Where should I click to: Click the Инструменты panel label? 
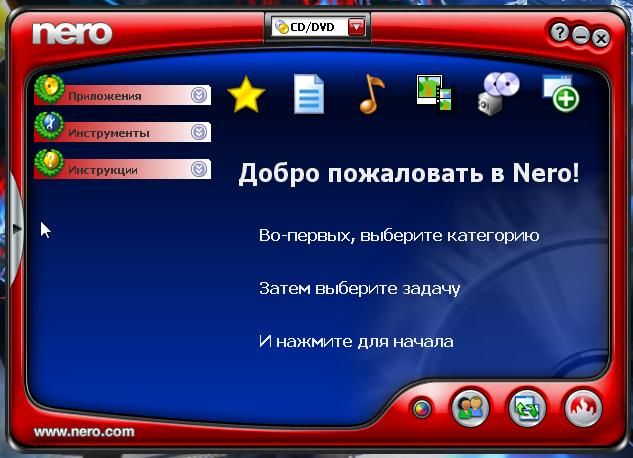[x=109, y=132]
